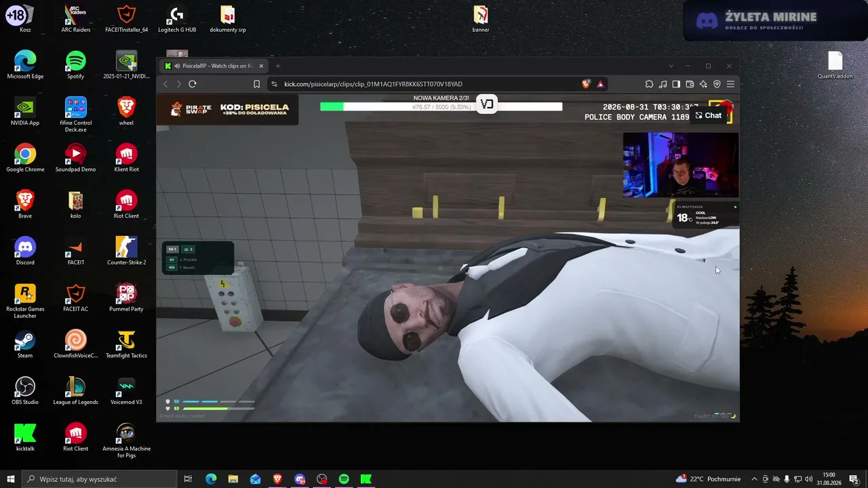The image size is (868, 488).
Task: Expand the tab search dropdown arrow
Action: click(x=671, y=66)
